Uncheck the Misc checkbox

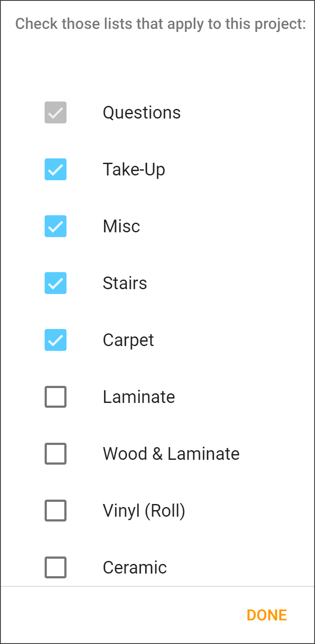(x=55, y=226)
